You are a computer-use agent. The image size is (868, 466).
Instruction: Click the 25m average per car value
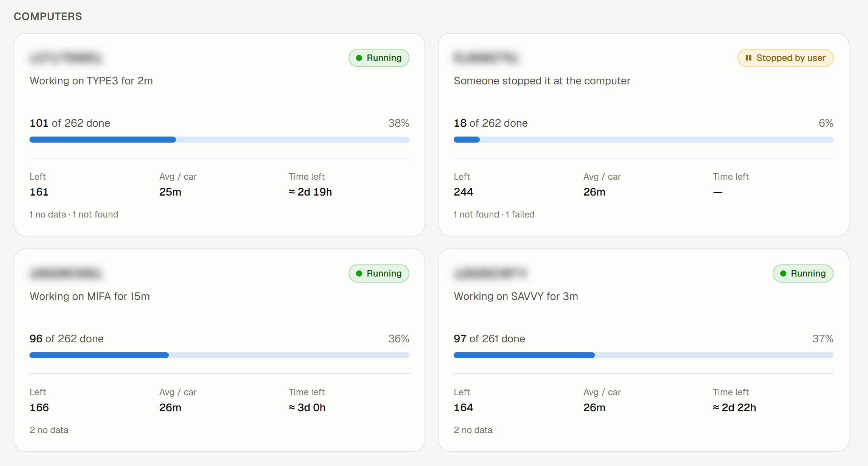tap(170, 192)
